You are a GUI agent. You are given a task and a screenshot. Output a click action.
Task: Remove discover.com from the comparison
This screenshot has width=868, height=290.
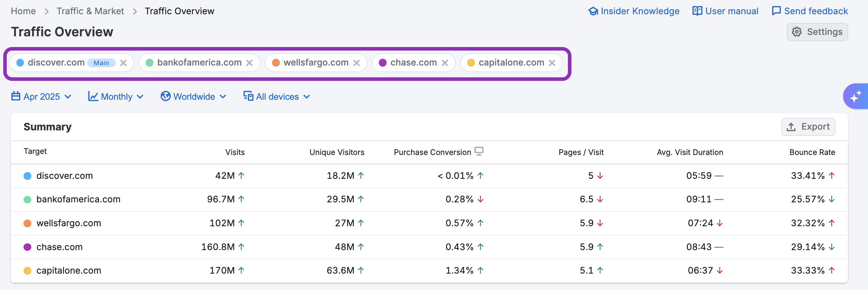pos(124,63)
